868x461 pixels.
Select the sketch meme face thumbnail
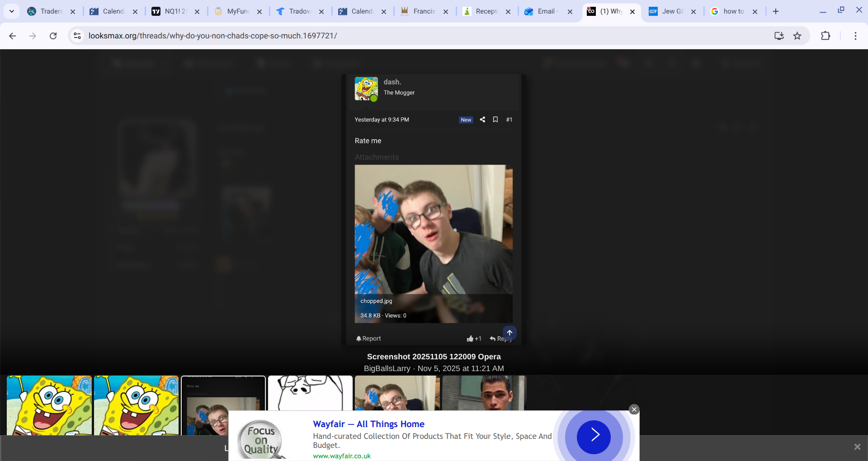tap(310, 393)
